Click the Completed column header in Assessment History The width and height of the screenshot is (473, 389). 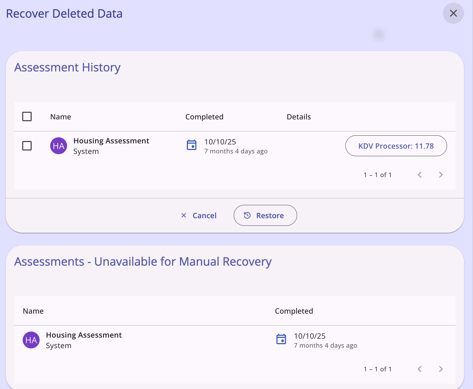click(204, 117)
